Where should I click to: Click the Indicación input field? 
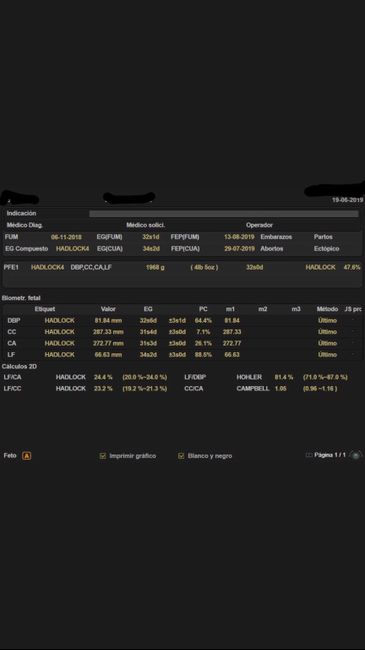click(x=224, y=213)
